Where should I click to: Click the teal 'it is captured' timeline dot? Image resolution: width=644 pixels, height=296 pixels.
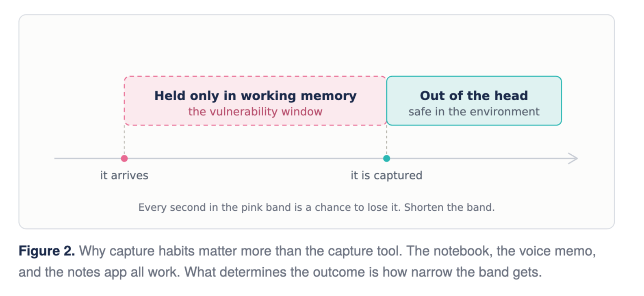pyautogui.click(x=386, y=158)
